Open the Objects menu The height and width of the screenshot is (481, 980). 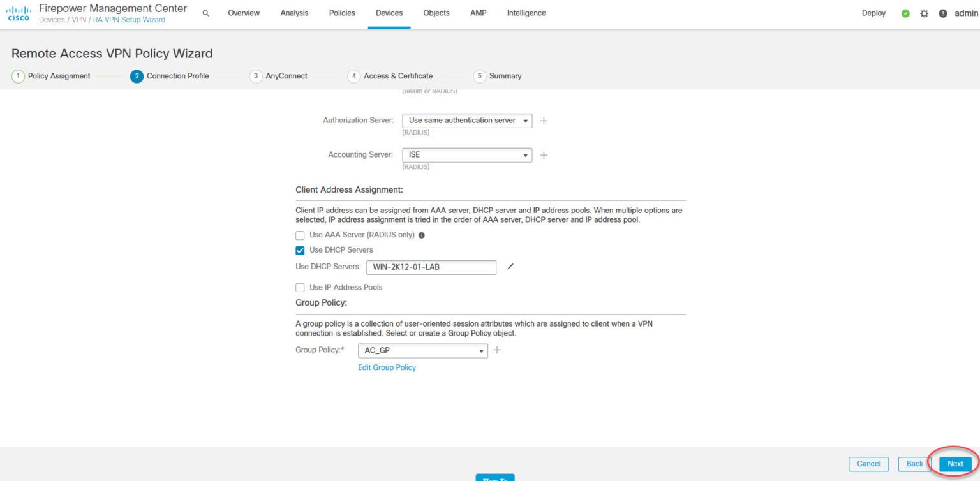[x=436, y=13]
